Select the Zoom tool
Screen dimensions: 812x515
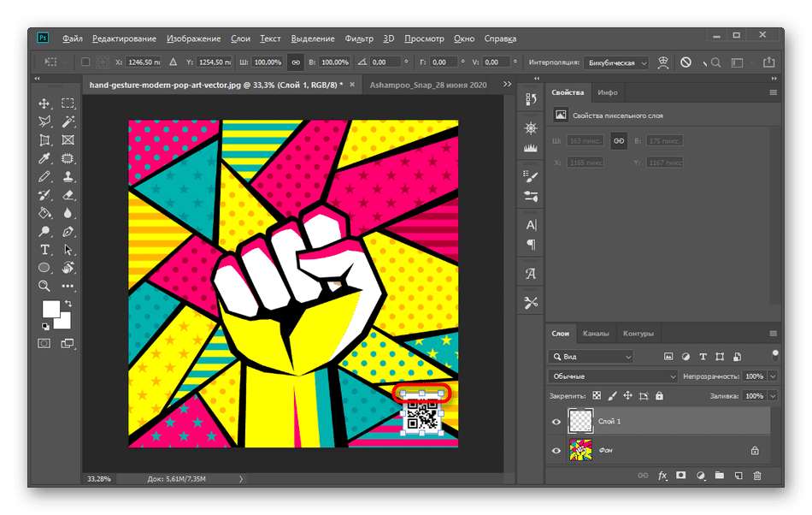[x=44, y=286]
